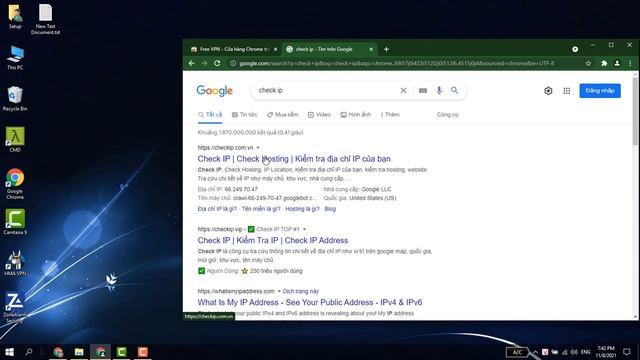Bookmark this page with star icon
The width and height of the screenshot is (640, 360).
(588, 63)
